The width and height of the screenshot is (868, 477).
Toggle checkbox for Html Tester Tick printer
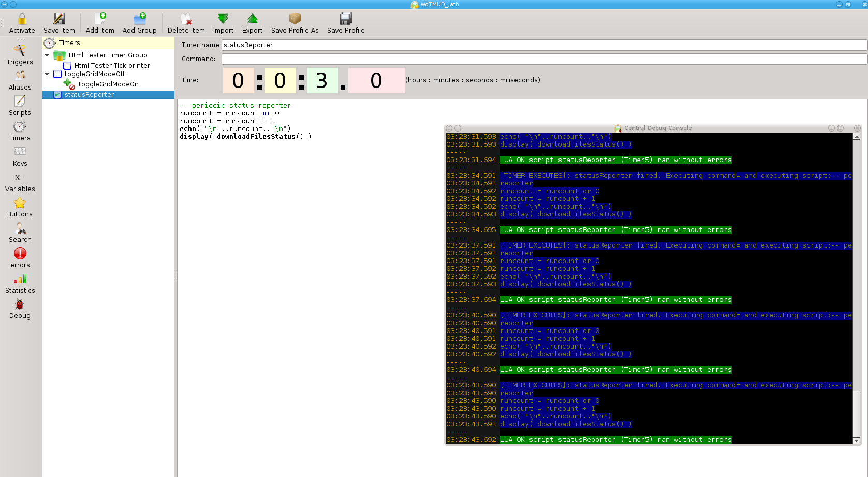[67, 66]
